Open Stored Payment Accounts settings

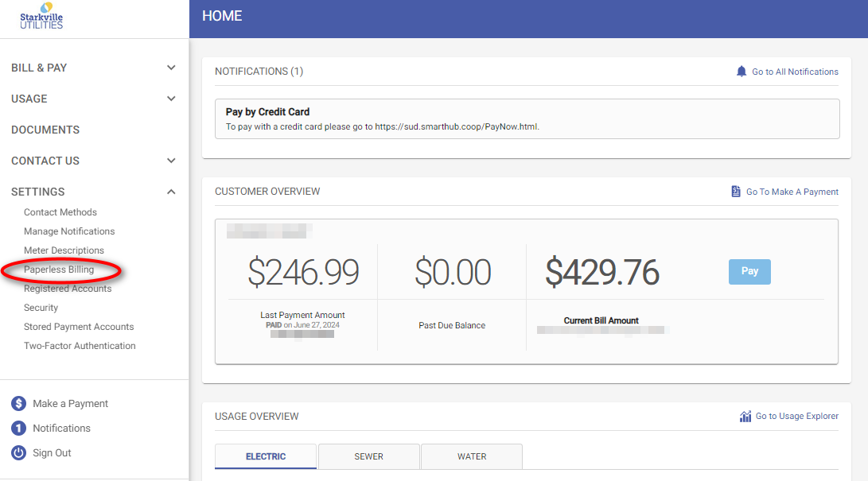click(79, 327)
